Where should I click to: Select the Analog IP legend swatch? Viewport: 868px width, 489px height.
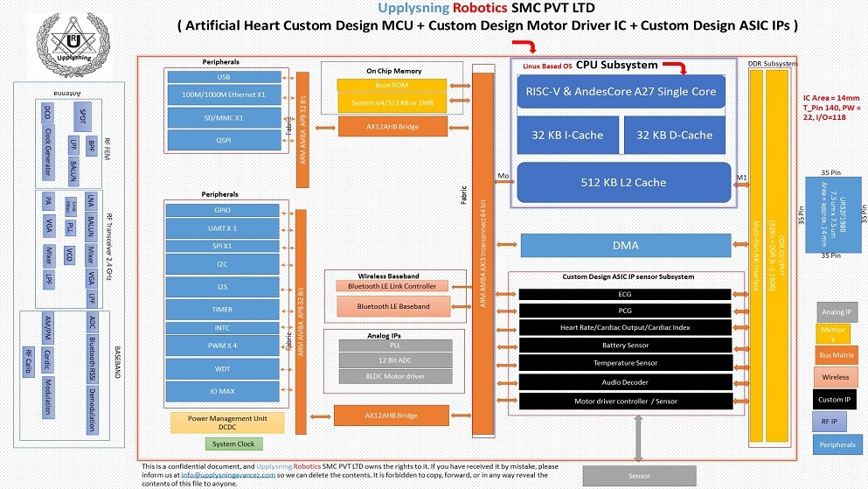click(837, 311)
